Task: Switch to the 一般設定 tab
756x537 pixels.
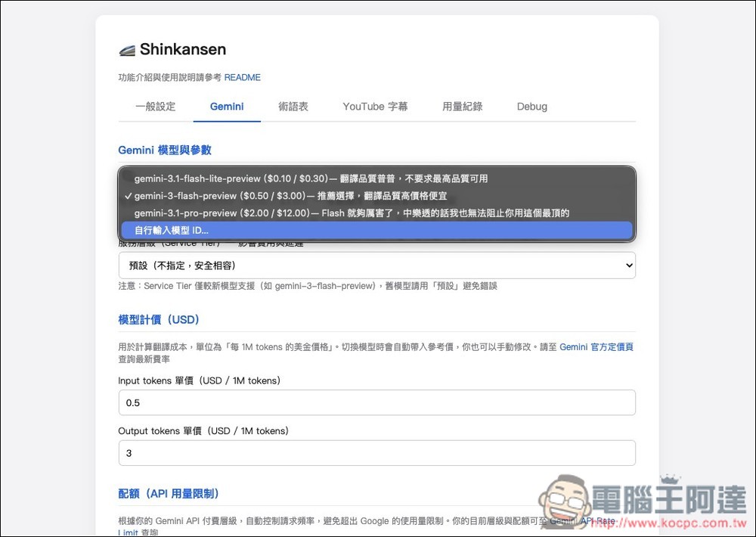Action: click(156, 107)
